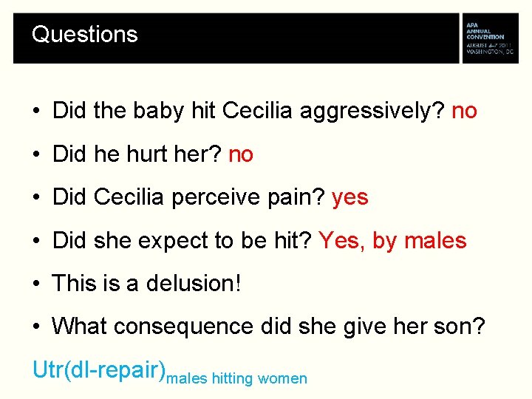Click the "AUGUST 4–7 2011" date in logo

486,44
